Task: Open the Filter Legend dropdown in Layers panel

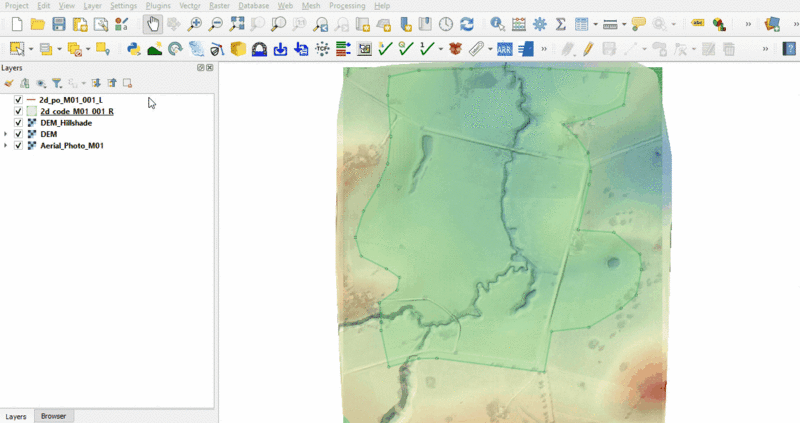Action: point(58,84)
